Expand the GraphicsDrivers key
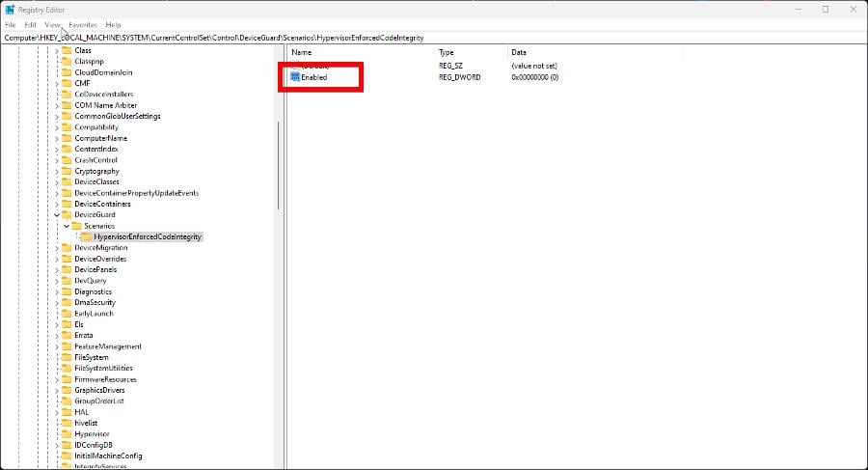Image resolution: width=868 pixels, height=470 pixels. tap(57, 390)
